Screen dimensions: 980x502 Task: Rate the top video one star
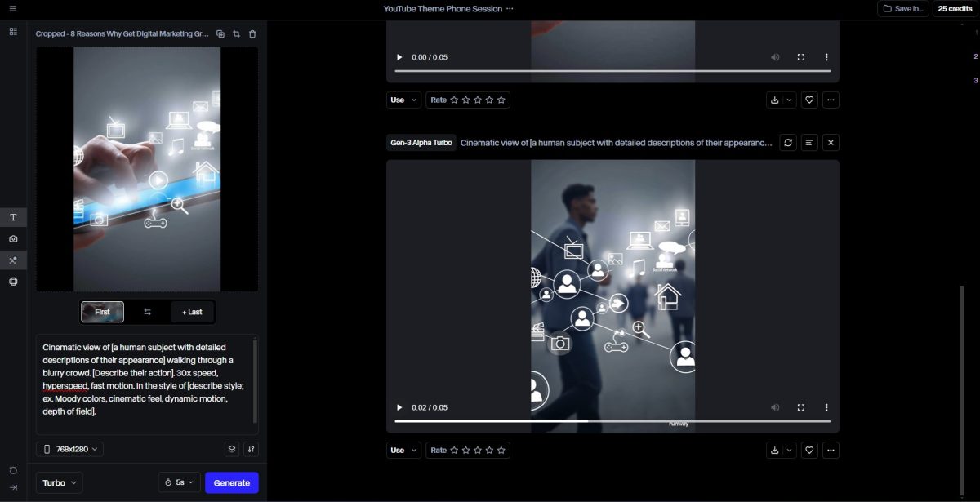click(454, 100)
